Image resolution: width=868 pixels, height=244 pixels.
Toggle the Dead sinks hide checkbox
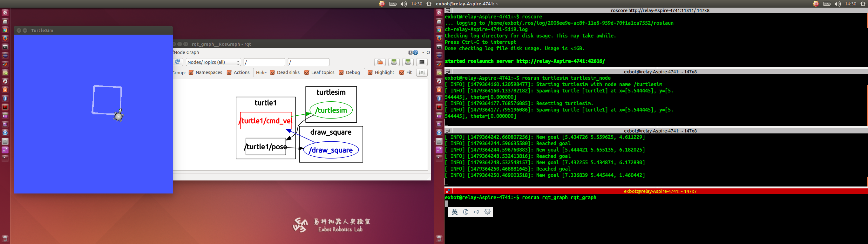click(x=273, y=72)
